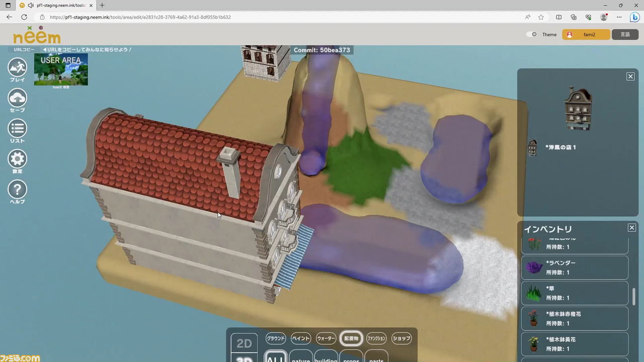
Task: Switch to the グラウンド tab
Action: pyautogui.click(x=275, y=338)
